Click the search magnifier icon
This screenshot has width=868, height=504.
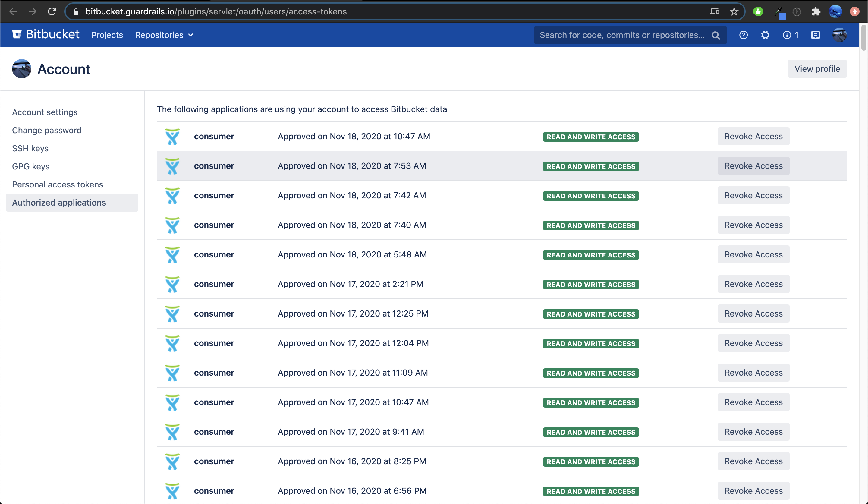pos(715,35)
